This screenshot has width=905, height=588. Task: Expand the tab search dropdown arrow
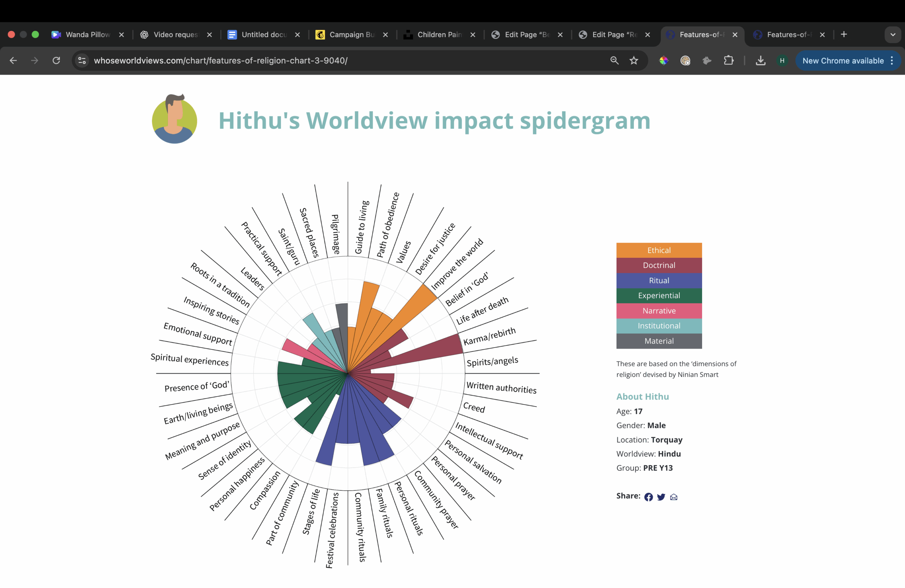click(893, 35)
